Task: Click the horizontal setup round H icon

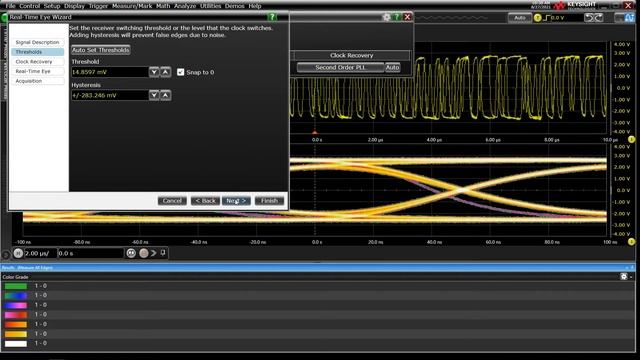Action: click(x=18, y=253)
